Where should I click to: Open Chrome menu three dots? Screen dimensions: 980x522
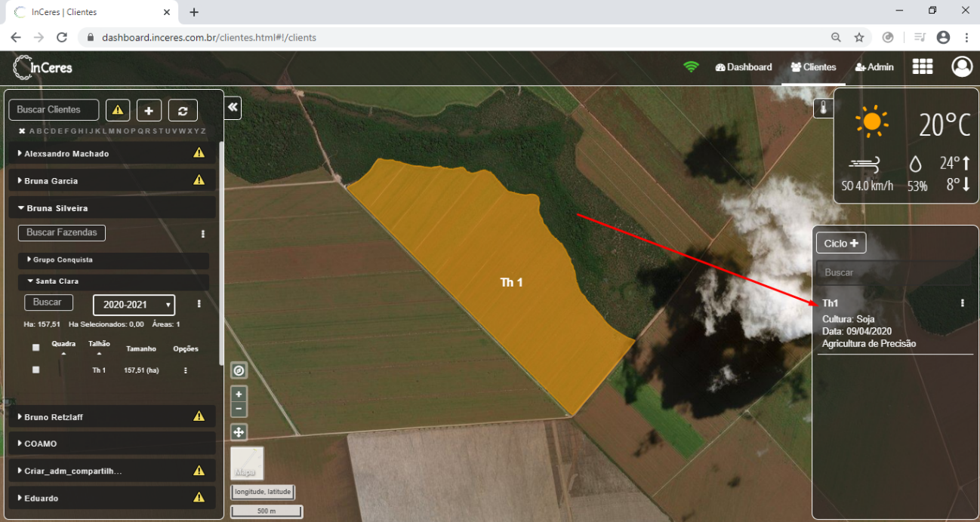pos(966,37)
